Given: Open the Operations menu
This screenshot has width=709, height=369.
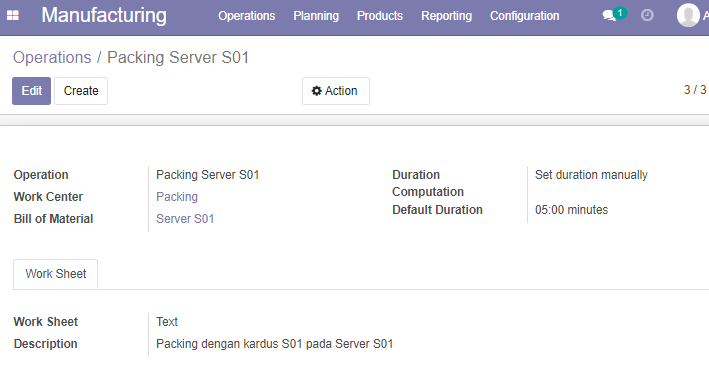Looking at the screenshot, I should (246, 16).
